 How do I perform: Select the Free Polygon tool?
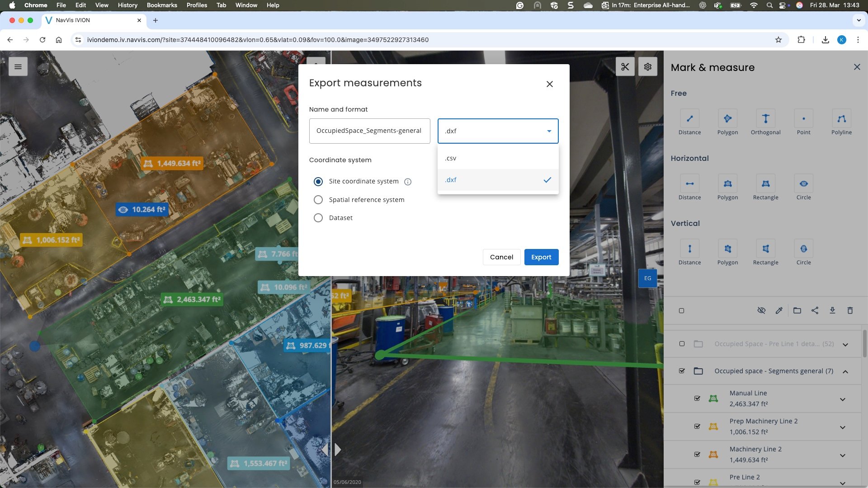[727, 119]
